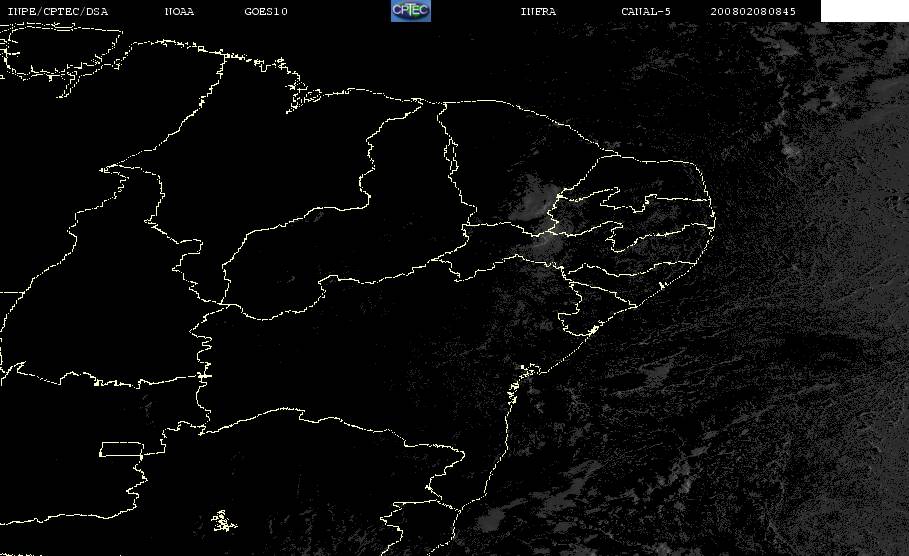Select the small rectangular district outline
Viewport: 909px width, 556px height.
(x=121, y=449)
